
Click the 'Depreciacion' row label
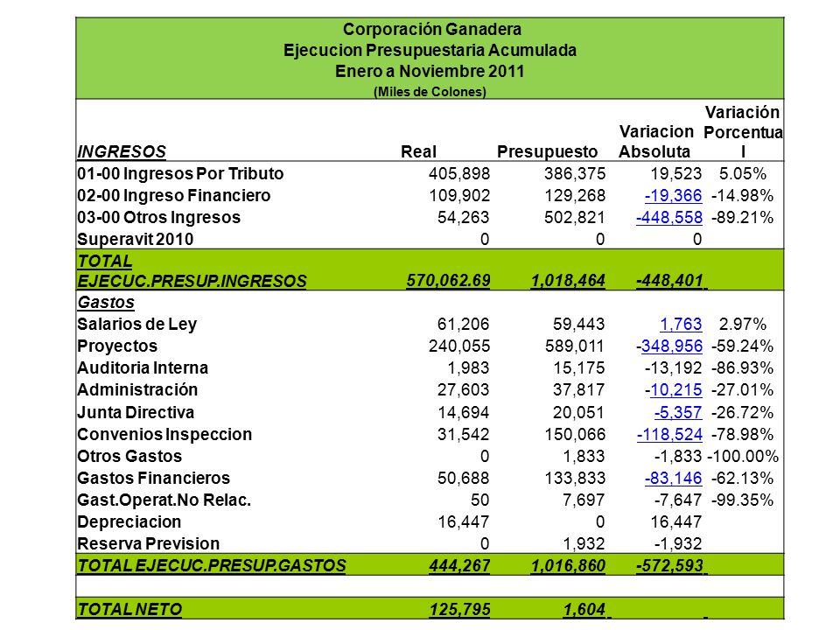click(x=129, y=521)
